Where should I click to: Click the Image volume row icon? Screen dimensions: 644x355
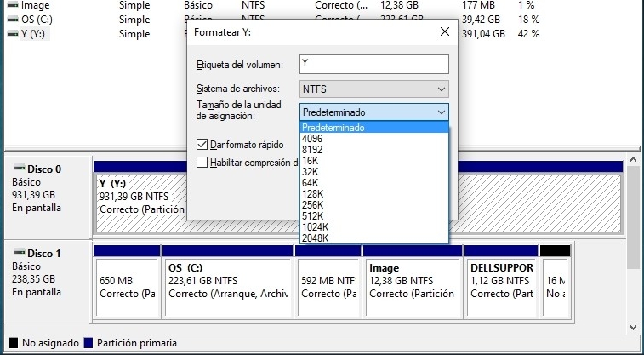11,5
